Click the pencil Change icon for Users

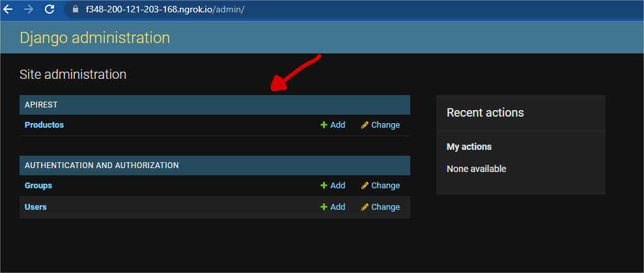(x=365, y=207)
